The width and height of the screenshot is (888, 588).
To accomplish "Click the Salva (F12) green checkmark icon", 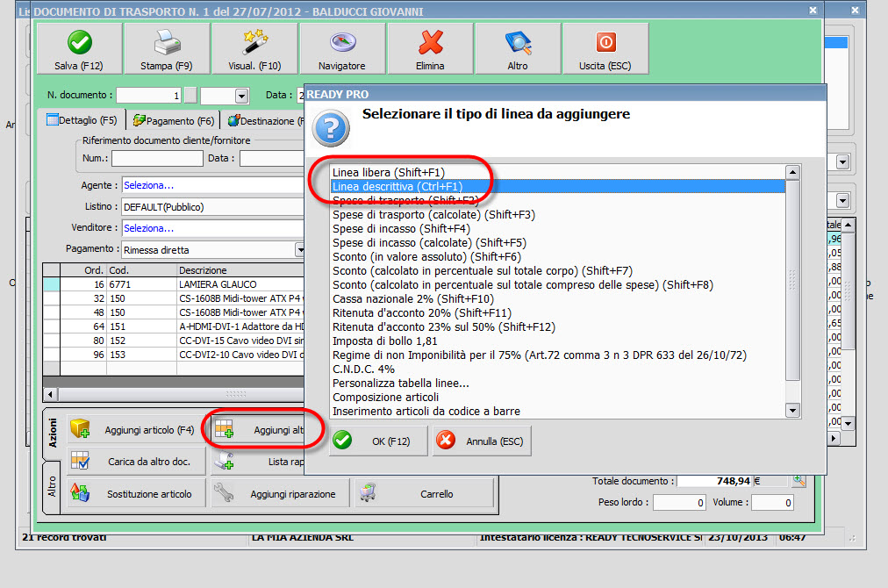I will click(80, 42).
